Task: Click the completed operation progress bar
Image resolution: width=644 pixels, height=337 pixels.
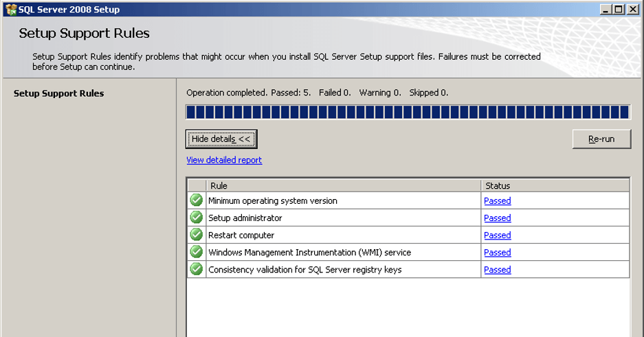Action: click(x=408, y=112)
